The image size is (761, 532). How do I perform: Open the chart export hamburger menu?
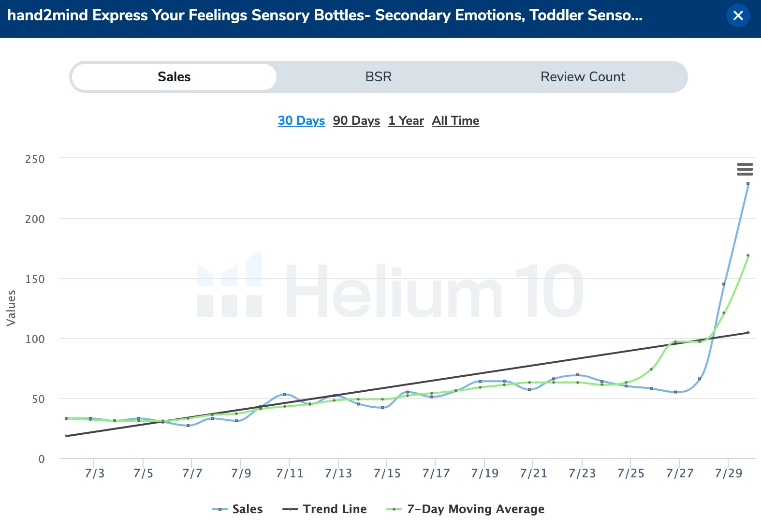(745, 169)
